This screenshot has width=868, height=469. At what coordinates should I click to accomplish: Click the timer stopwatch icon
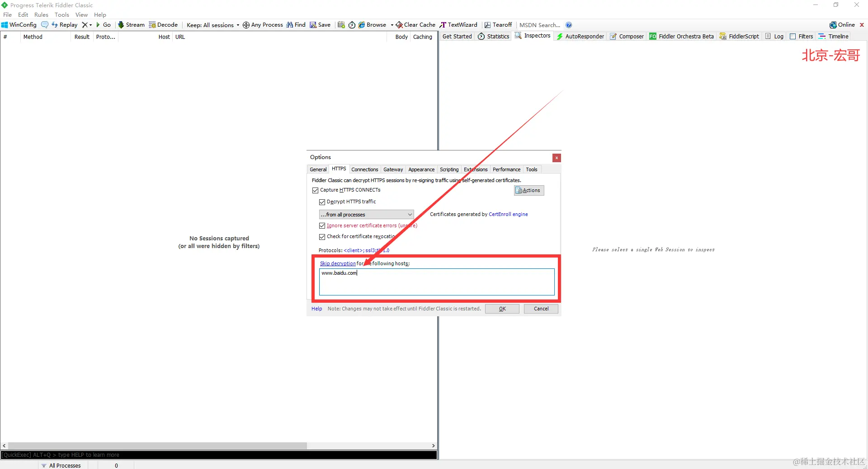click(x=352, y=25)
